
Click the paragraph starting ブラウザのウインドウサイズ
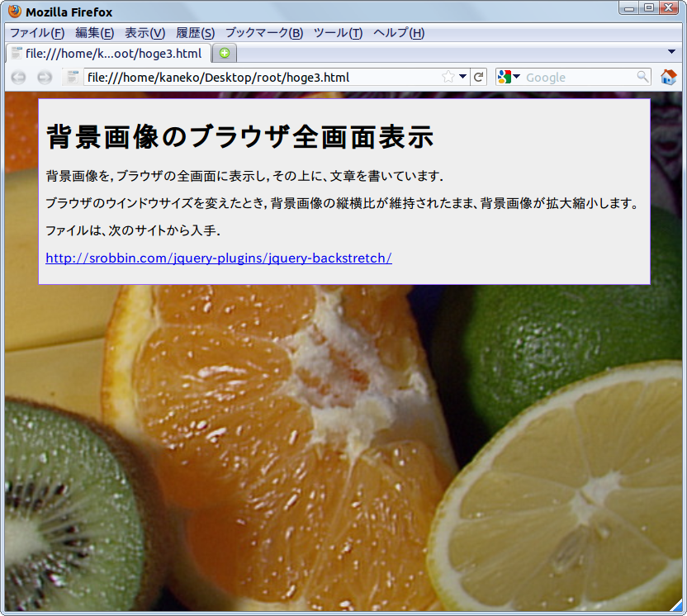[x=342, y=203]
